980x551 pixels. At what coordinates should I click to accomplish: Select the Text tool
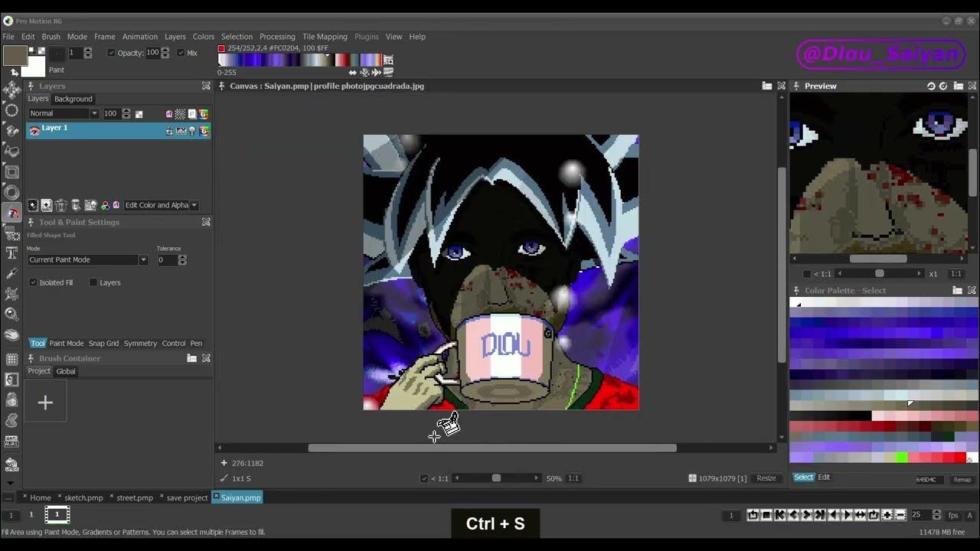(11, 255)
